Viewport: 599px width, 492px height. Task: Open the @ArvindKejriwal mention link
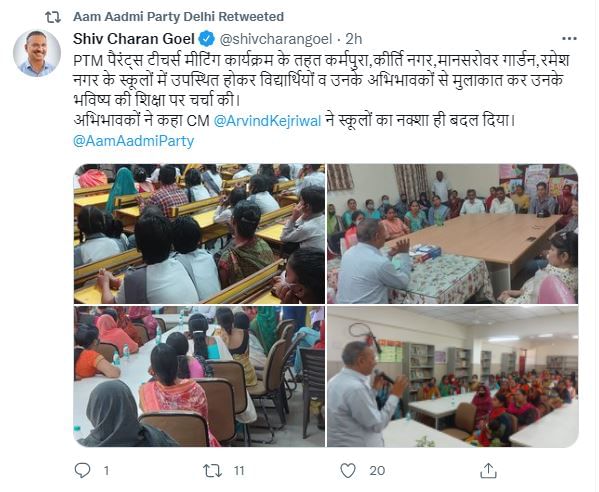(267, 121)
